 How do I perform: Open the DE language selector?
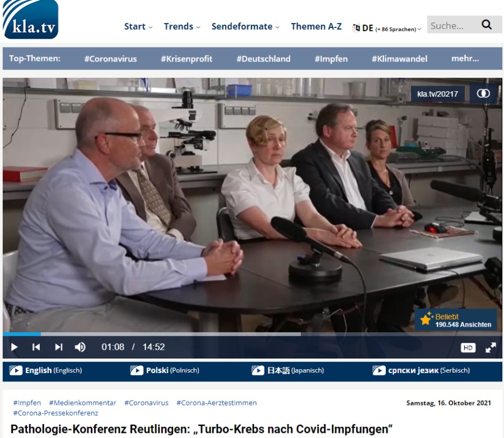(x=386, y=28)
